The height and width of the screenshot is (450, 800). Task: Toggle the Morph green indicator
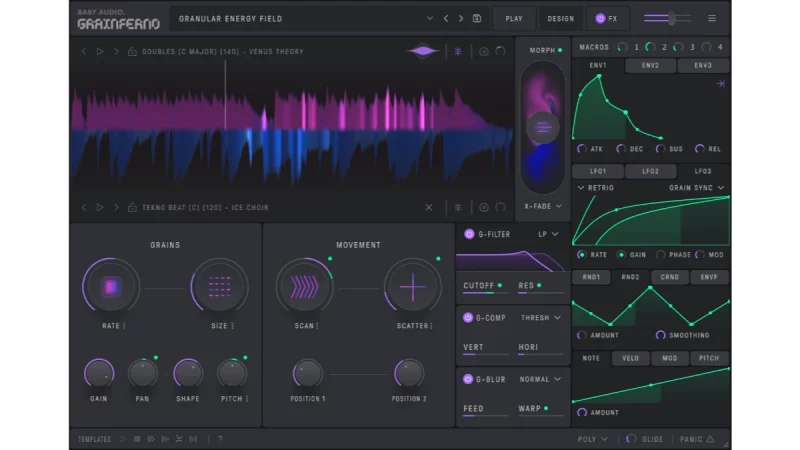pyautogui.click(x=560, y=50)
